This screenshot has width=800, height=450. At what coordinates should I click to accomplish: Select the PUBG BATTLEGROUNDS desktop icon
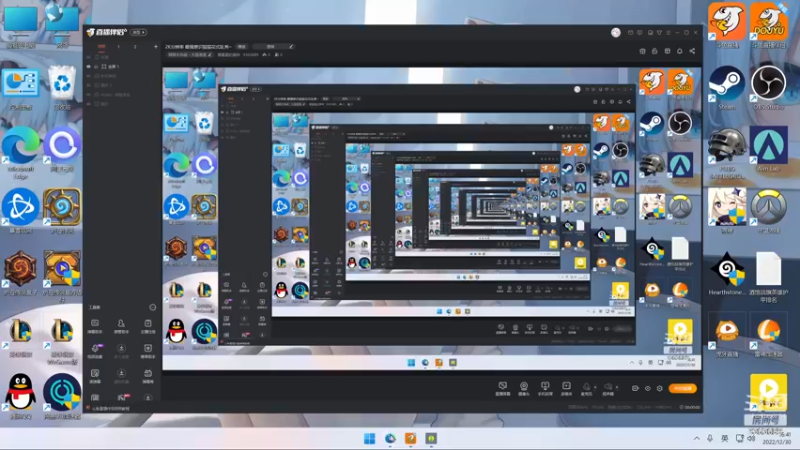click(727, 153)
